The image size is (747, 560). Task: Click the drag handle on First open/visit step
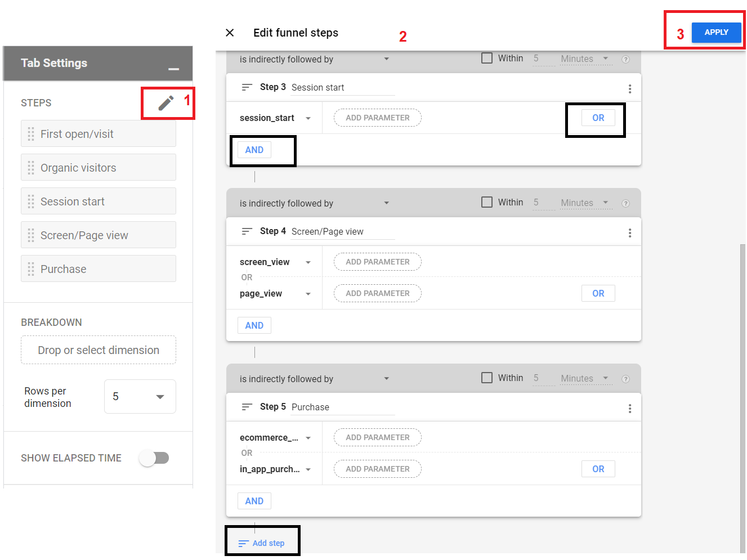click(31, 134)
